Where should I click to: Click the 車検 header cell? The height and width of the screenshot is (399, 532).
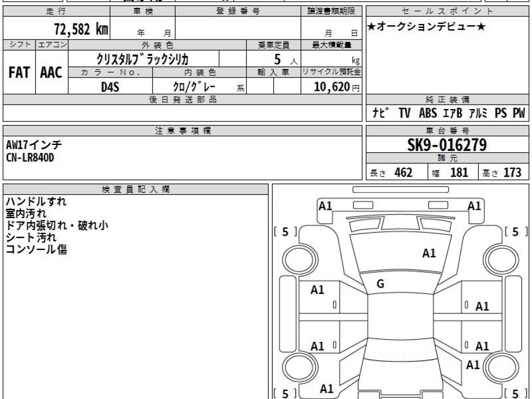coord(143,12)
